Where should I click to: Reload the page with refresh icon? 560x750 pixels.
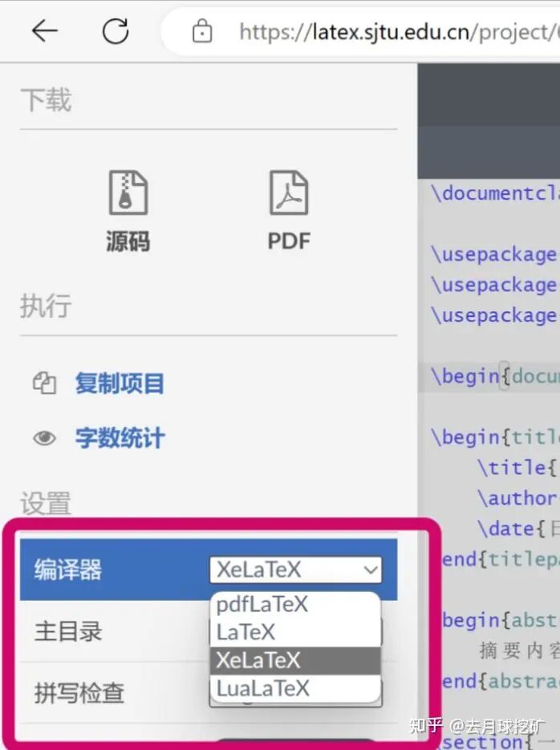(x=116, y=31)
